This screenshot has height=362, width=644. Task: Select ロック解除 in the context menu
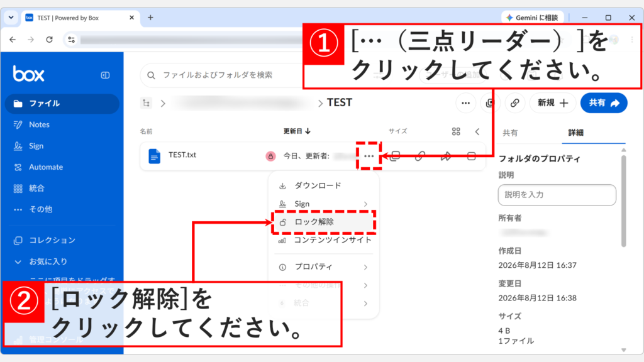(x=324, y=222)
